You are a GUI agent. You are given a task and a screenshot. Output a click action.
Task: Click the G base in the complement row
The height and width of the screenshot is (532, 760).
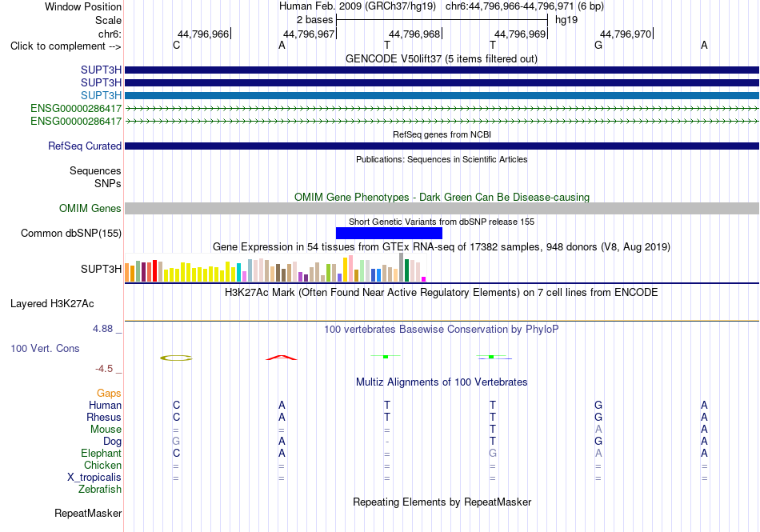point(598,45)
